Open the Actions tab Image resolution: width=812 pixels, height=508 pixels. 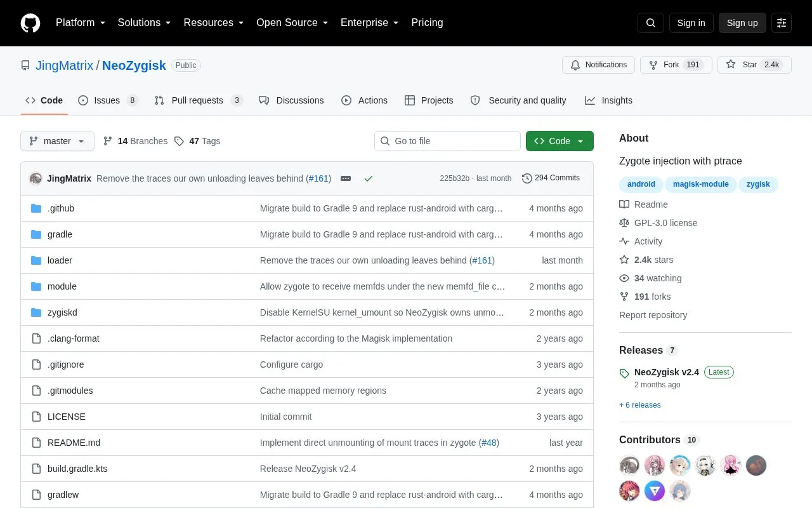pos(364,100)
